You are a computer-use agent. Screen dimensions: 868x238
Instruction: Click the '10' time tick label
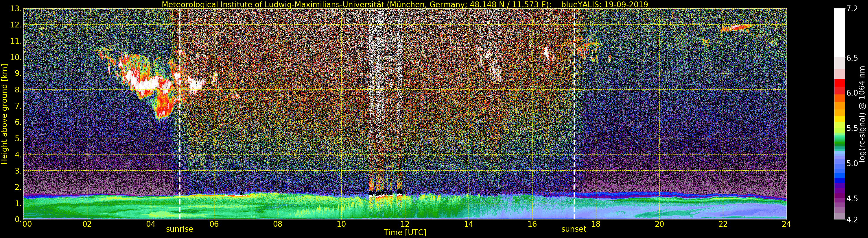click(x=341, y=224)
